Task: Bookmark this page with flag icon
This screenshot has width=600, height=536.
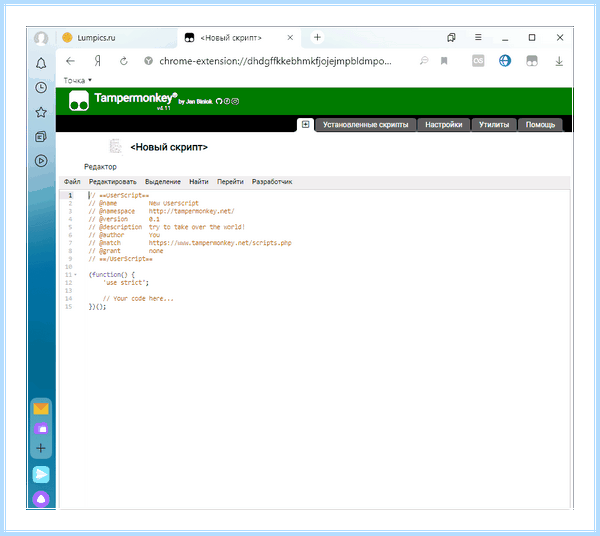Action: click(444, 61)
